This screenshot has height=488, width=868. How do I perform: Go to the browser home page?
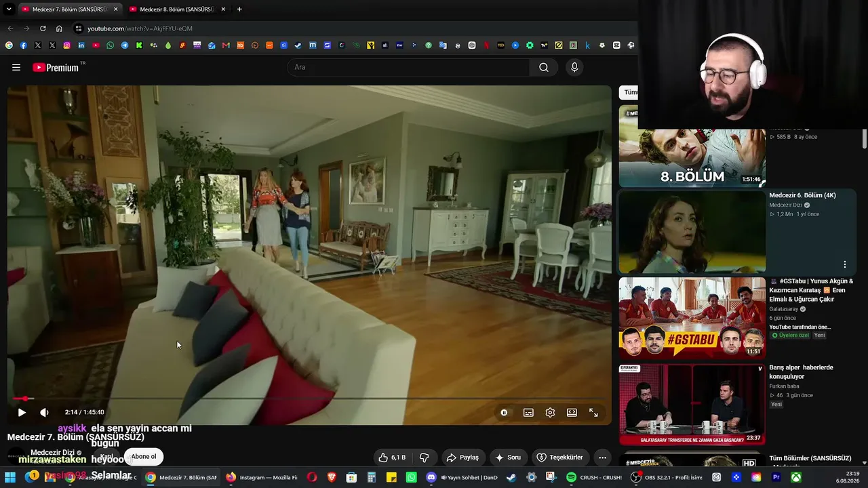(x=59, y=28)
